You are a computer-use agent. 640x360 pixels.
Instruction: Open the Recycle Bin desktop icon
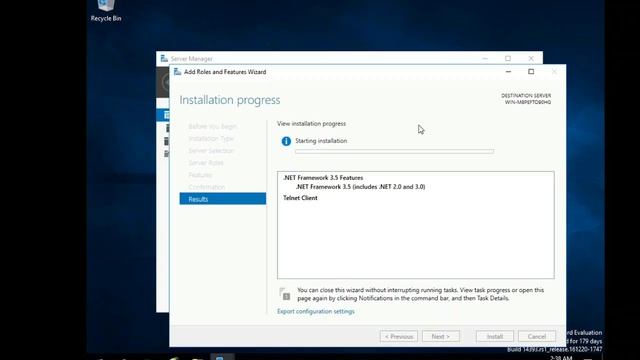point(106,11)
